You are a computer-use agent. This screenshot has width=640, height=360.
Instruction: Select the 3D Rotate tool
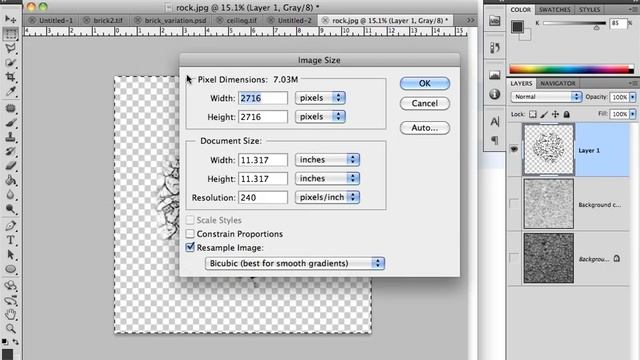(10, 286)
